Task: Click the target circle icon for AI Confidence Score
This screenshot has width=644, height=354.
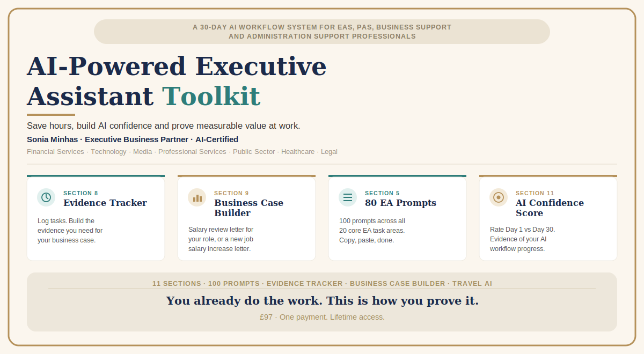Action: 499,197
